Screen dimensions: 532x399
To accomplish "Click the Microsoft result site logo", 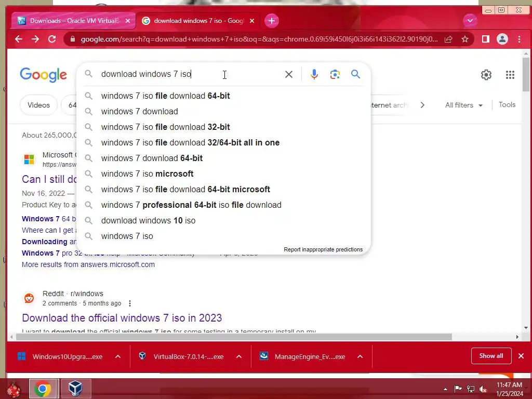I will pyautogui.click(x=29, y=159).
